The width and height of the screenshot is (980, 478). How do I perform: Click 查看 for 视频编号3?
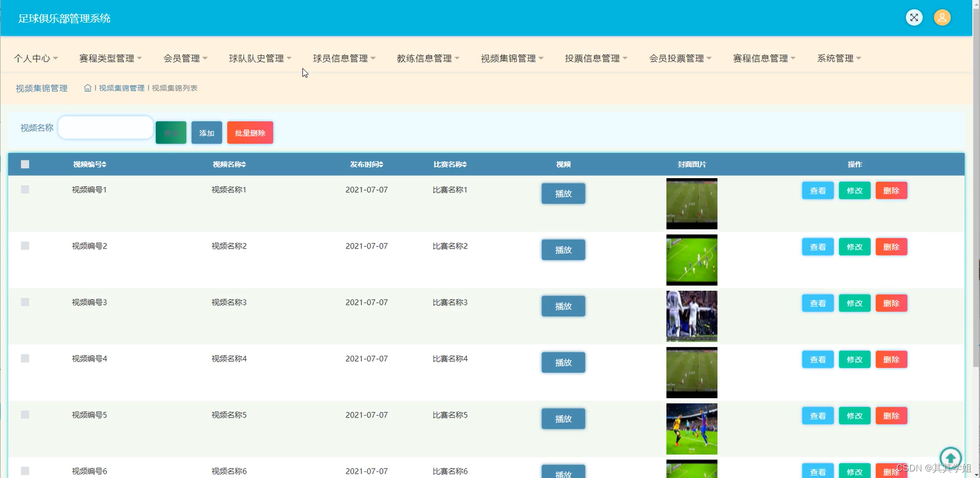(818, 303)
